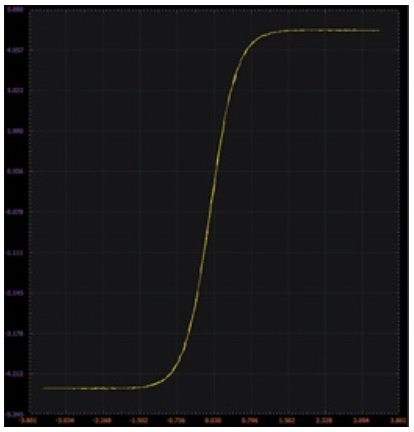Click the y-axis label 4.057
414x432 pixels.
[x=12, y=50]
